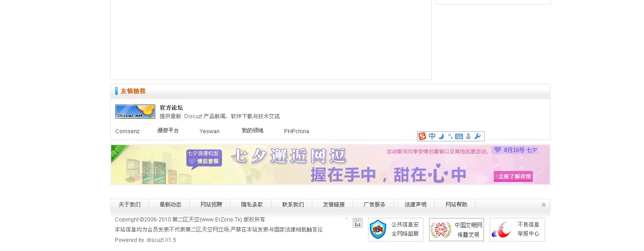Open the Comsenz friend link
Viewport: 644px width, 251px height.
point(128,131)
